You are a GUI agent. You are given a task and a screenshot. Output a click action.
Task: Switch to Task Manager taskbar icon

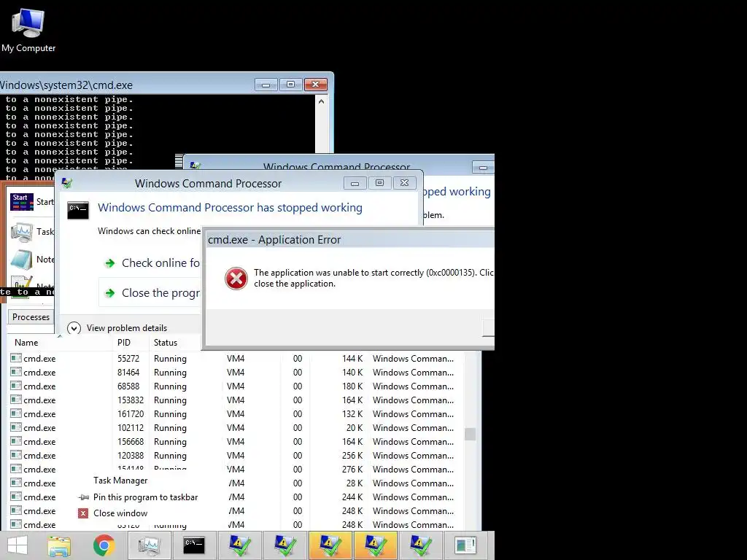coord(149,545)
